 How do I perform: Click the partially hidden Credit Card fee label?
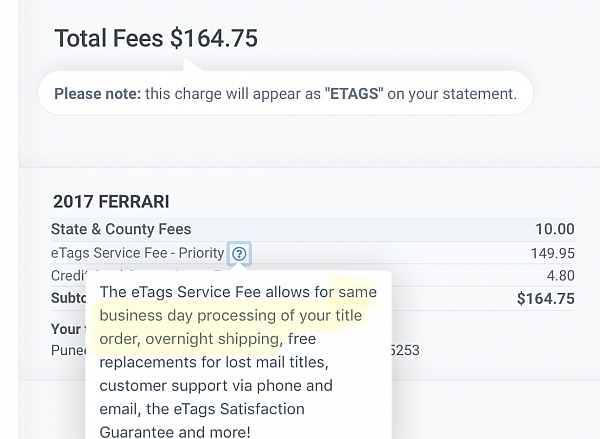tap(70, 276)
